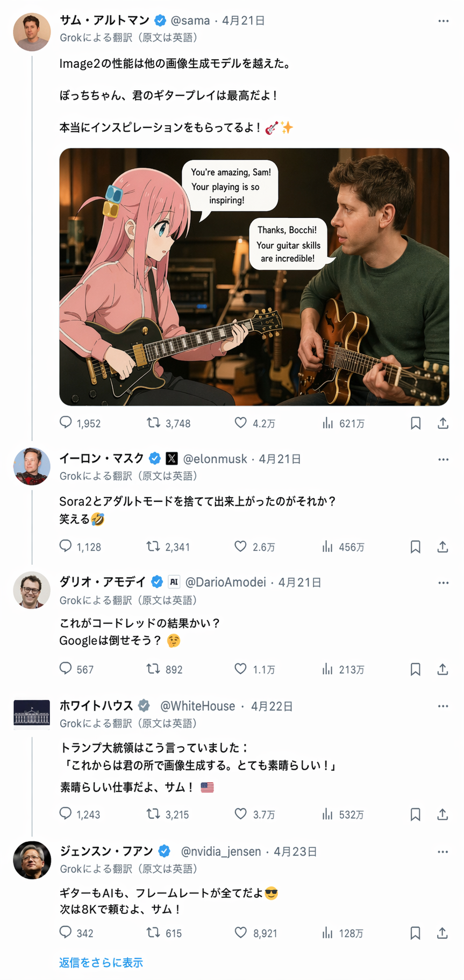Open Dario Amodei's profile avatar

point(32,590)
